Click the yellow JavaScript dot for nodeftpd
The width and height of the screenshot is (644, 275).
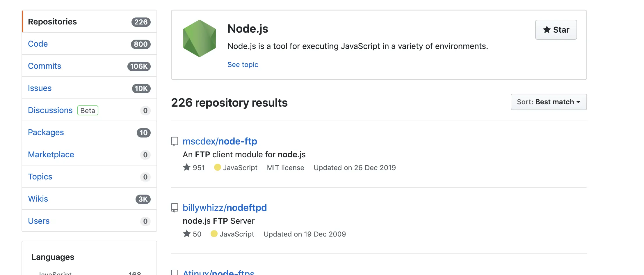pyautogui.click(x=214, y=234)
